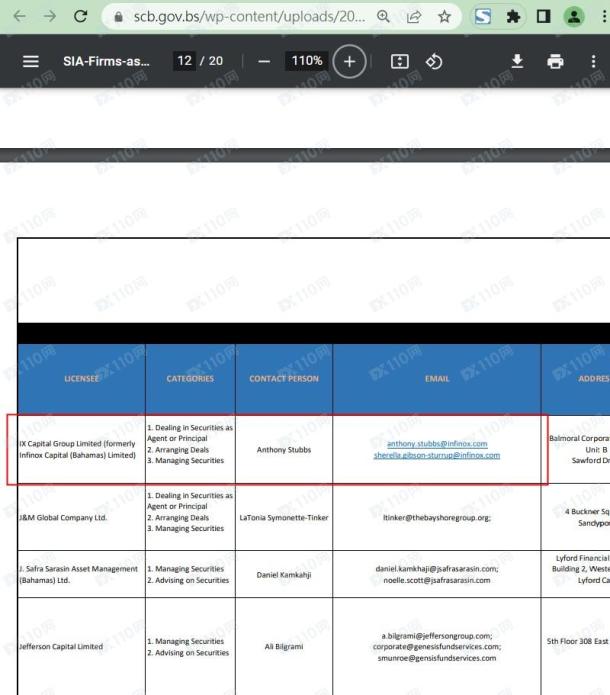This screenshot has height=695, width=610.
Task: Select the Ali Bilgrami contact cell
Action: [x=284, y=647]
